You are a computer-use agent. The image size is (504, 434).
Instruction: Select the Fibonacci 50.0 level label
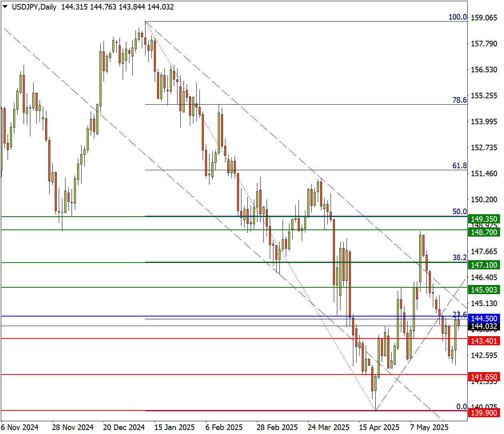point(459,211)
